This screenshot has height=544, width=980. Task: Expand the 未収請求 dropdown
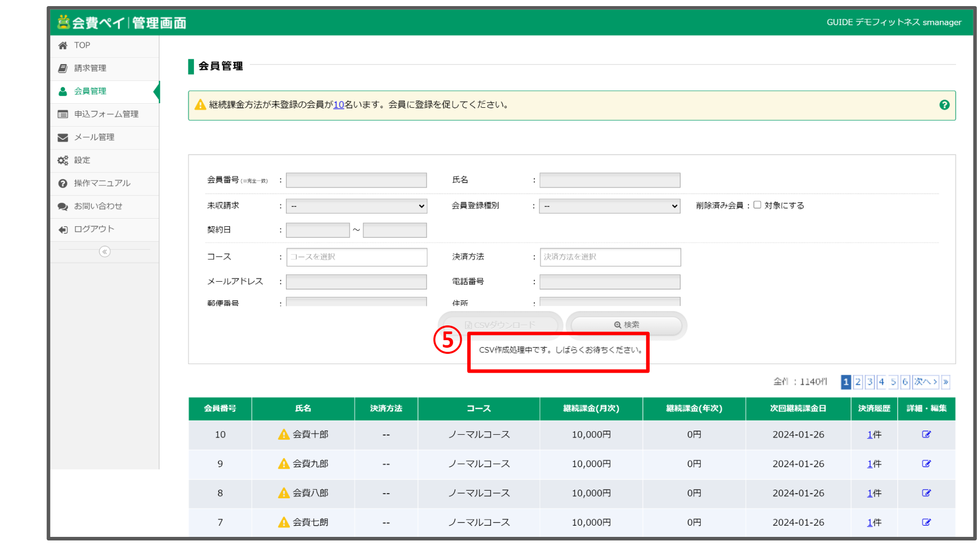click(357, 206)
